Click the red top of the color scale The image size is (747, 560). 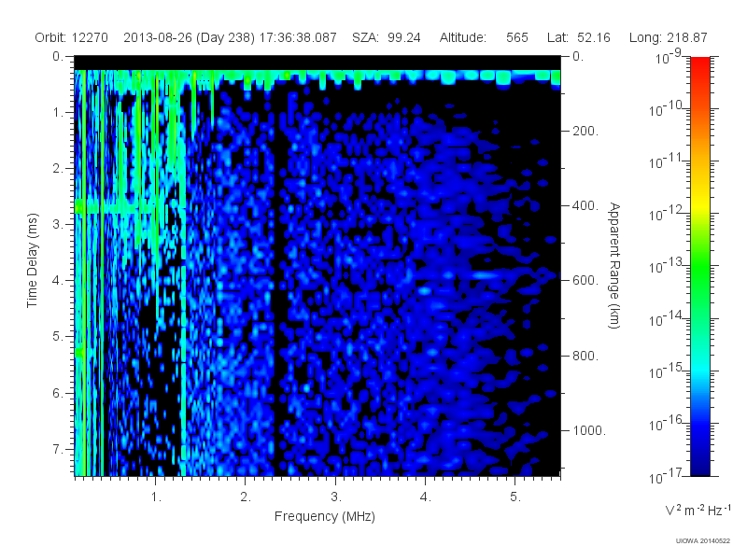(699, 64)
